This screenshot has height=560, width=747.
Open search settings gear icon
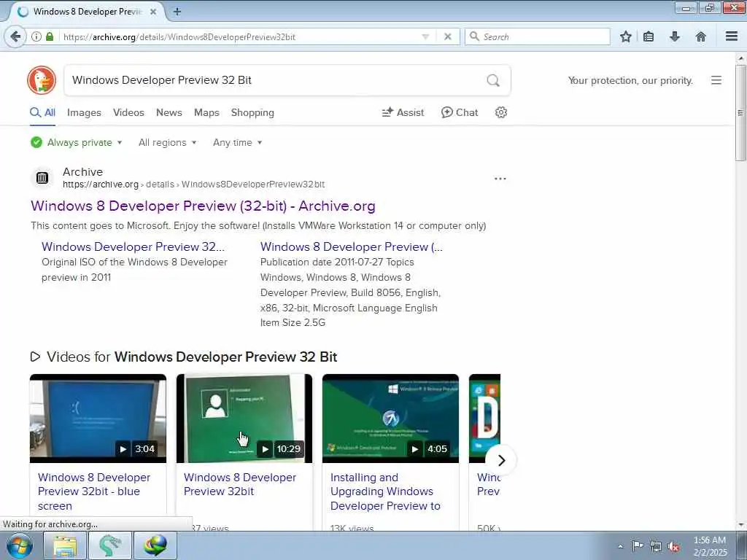tap(500, 112)
